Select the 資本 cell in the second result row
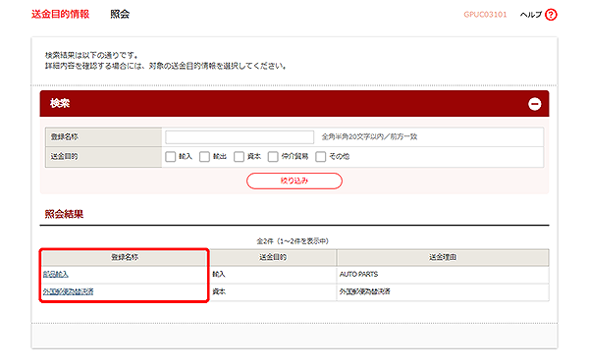The height and width of the screenshot is (364, 589). 273,291
